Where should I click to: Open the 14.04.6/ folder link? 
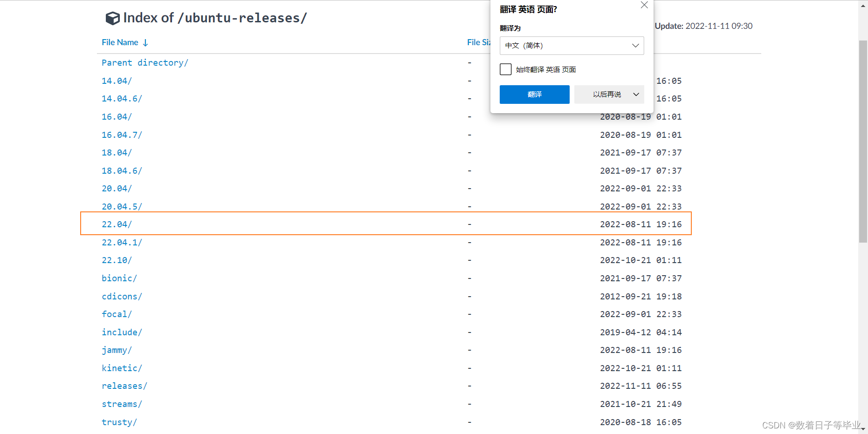(x=122, y=99)
